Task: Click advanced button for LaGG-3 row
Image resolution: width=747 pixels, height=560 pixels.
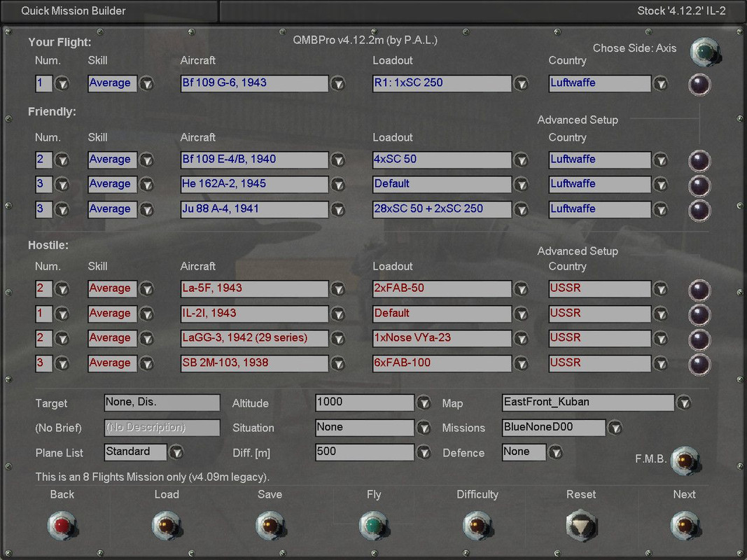Action: coord(699,339)
